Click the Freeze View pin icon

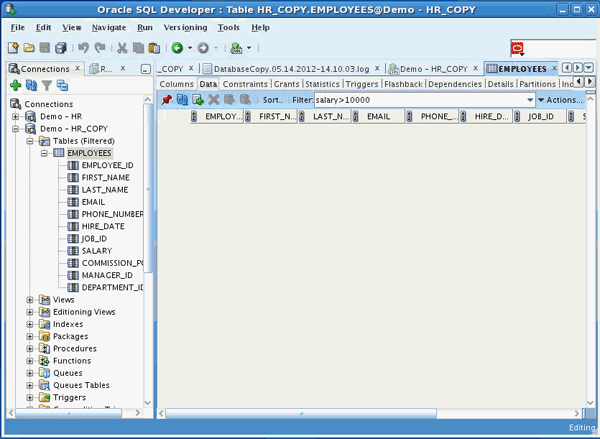(166, 100)
